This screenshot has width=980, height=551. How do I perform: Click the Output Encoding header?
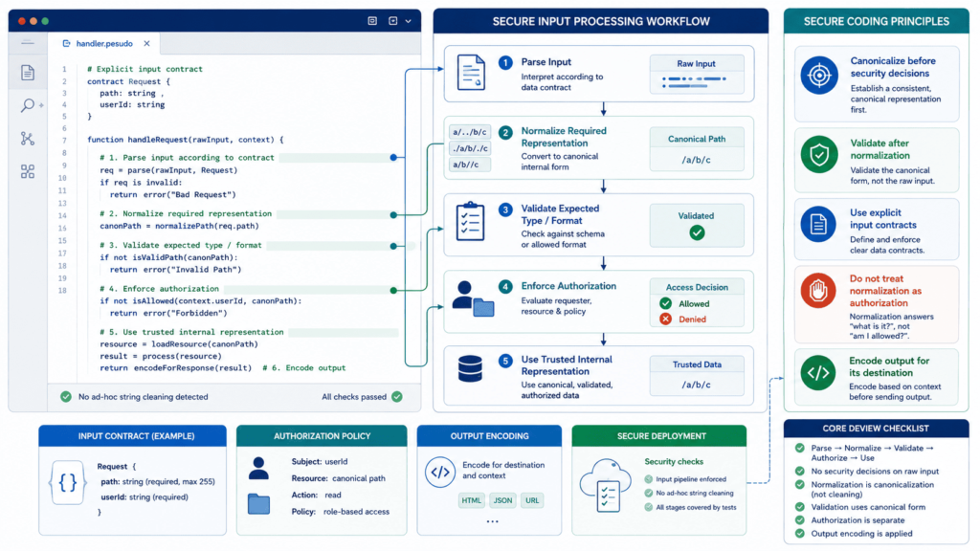click(489, 436)
